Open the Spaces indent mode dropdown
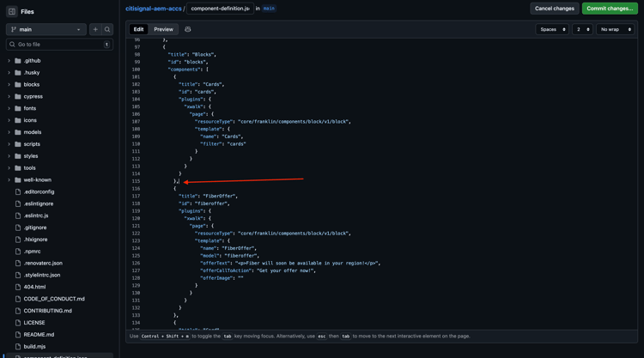This screenshot has width=644, height=358. click(x=552, y=29)
